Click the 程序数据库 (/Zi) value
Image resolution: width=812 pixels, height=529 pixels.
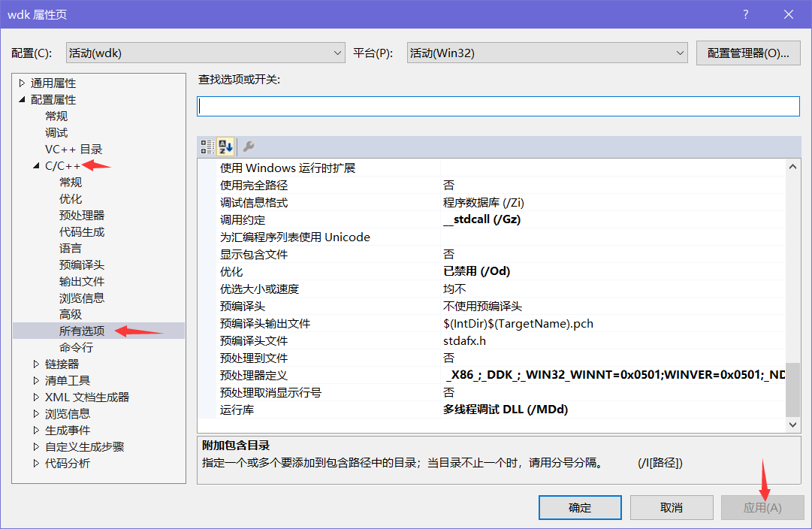[484, 203]
